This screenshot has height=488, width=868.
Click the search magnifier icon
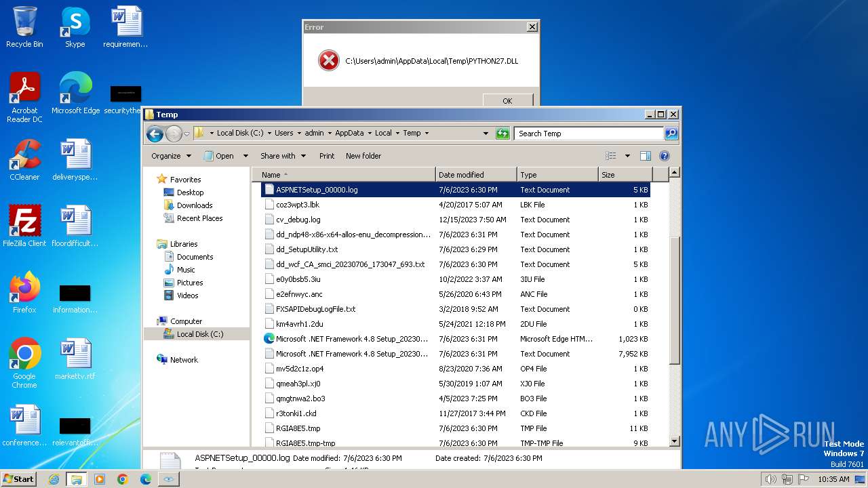(x=671, y=134)
